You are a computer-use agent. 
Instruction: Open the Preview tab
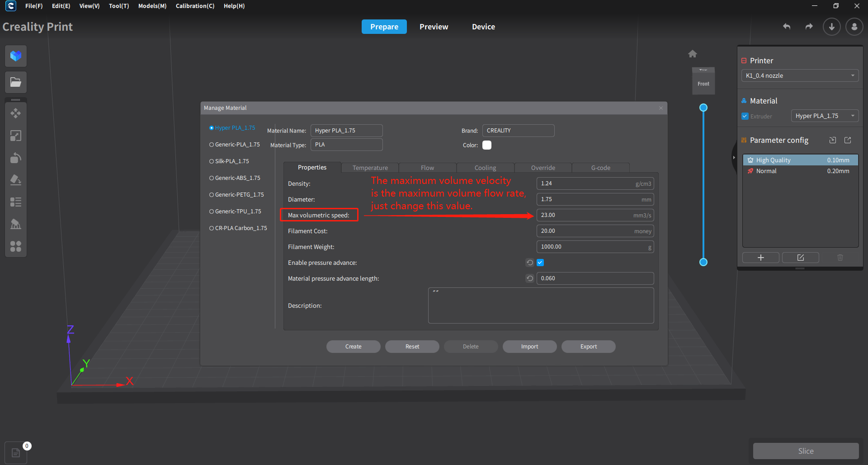[434, 27]
